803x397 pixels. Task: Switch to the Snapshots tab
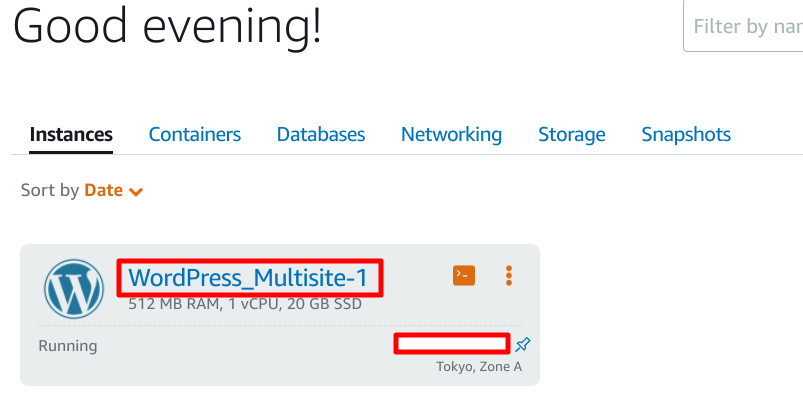686,134
